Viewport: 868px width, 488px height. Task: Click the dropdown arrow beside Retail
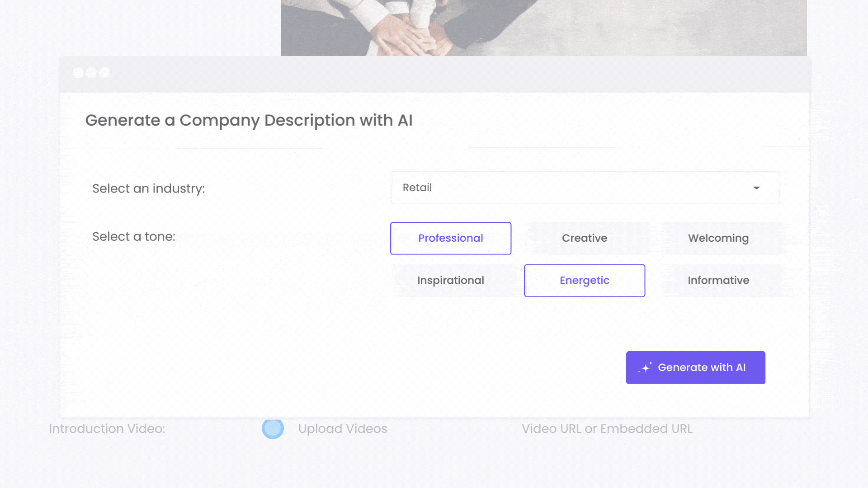click(756, 188)
